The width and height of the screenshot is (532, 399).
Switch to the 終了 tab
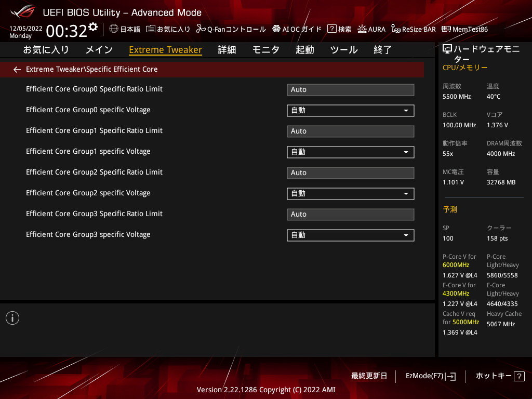pyautogui.click(x=383, y=50)
